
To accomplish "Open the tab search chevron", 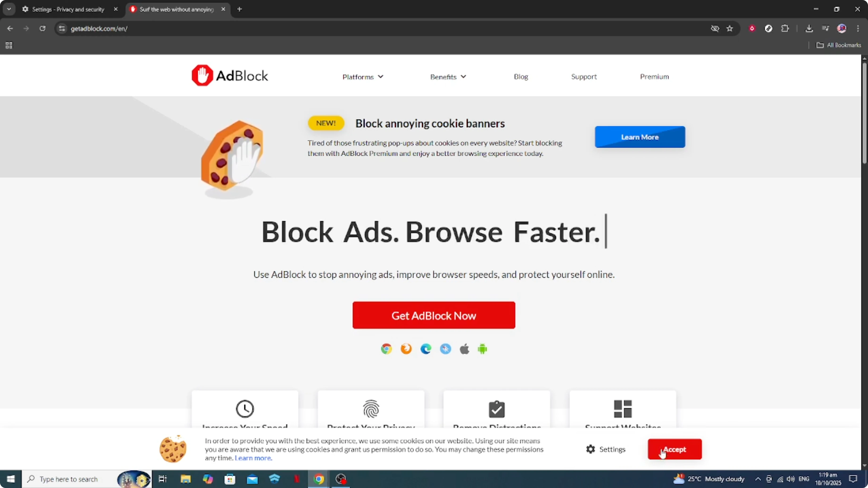I will pyautogui.click(x=9, y=9).
